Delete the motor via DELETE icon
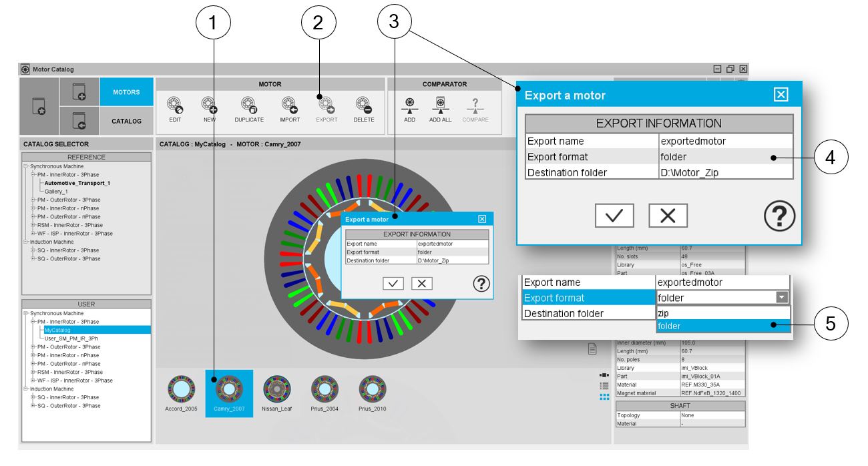Image resolution: width=868 pixels, height=466 pixels. click(364, 105)
